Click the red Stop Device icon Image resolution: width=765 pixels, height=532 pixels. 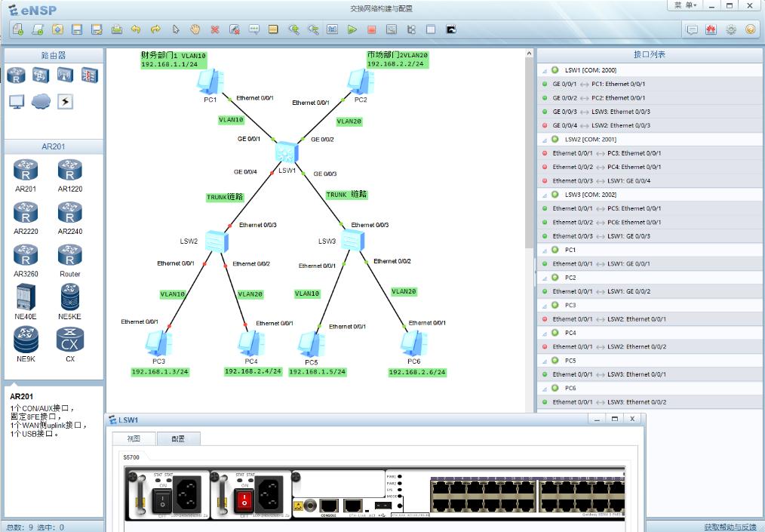[371, 29]
